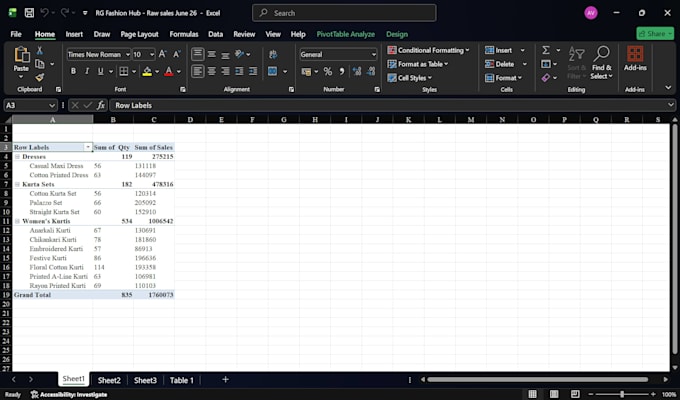Apply yellow fill color
This screenshot has width=680, height=400.
[x=147, y=72]
